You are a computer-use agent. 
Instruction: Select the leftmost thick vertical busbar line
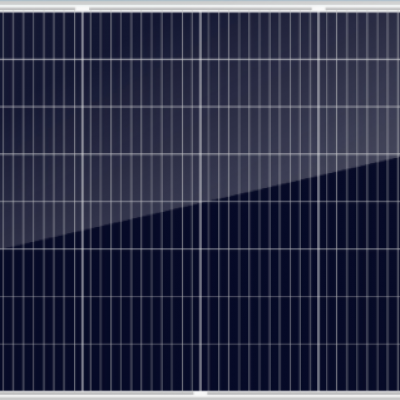pyautogui.click(x=82, y=201)
